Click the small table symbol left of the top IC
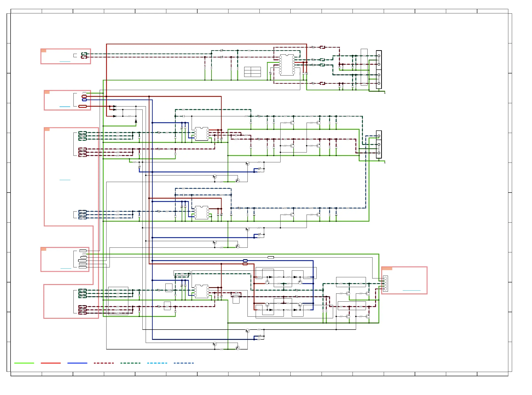 pyautogui.click(x=252, y=72)
